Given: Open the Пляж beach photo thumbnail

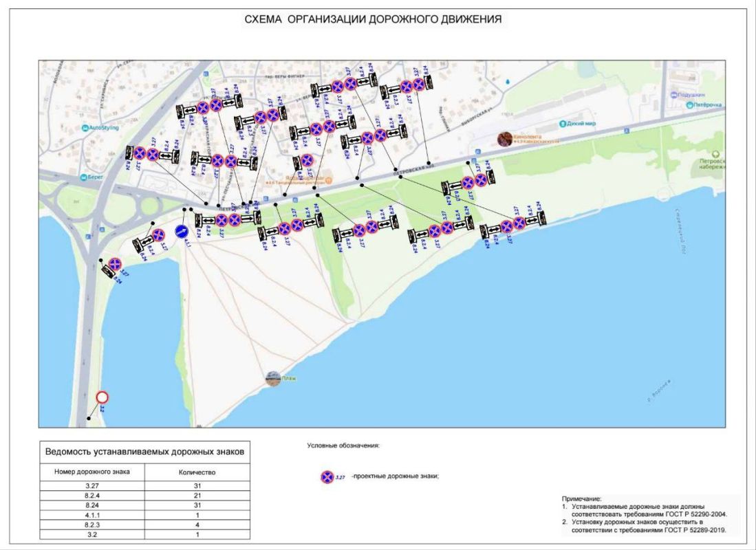Looking at the screenshot, I should click(x=273, y=378).
